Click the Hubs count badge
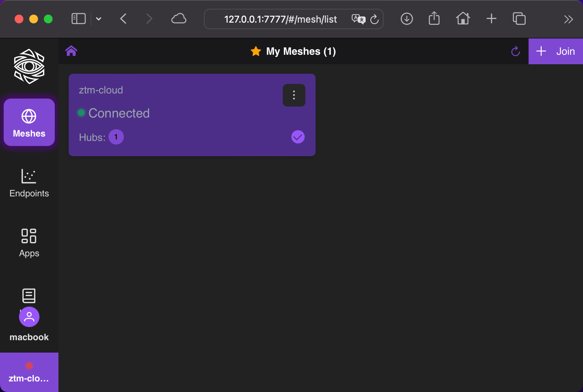 (x=116, y=137)
